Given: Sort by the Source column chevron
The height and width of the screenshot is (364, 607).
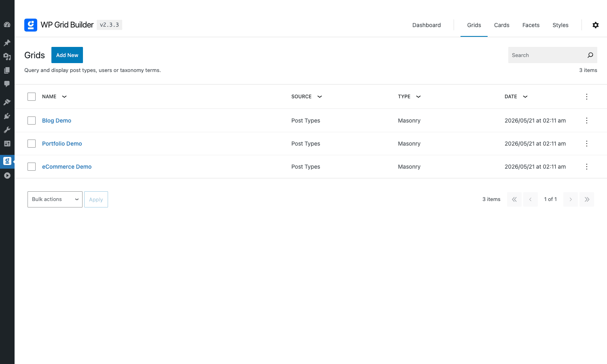Looking at the screenshot, I should [320, 97].
